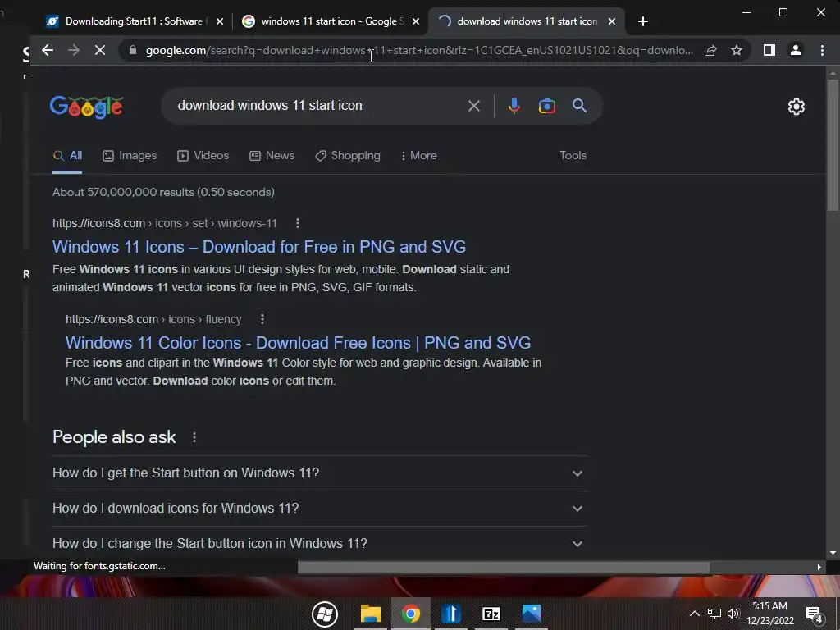840x630 pixels.
Task: Open People also ask options menu
Action: click(194, 438)
